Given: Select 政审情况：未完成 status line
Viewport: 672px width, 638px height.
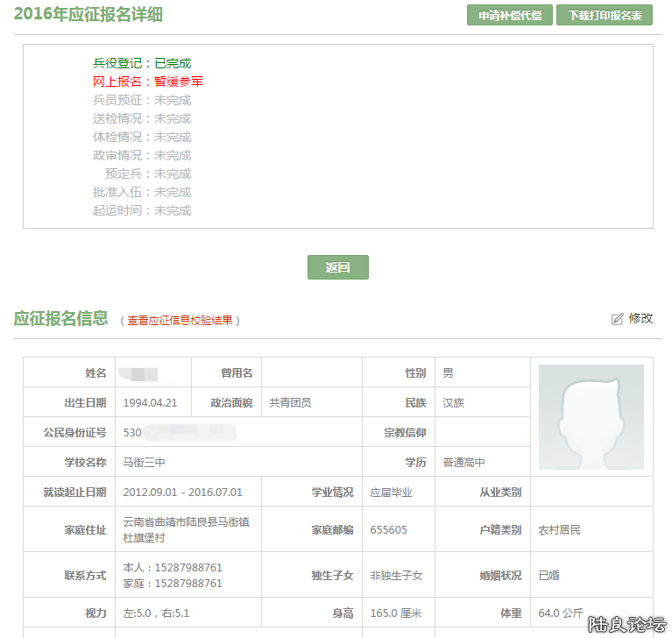Looking at the screenshot, I should (x=142, y=155).
